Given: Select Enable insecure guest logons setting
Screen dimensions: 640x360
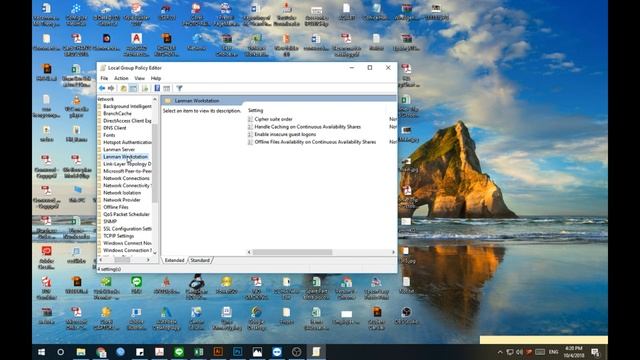Looking at the screenshot, I should pyautogui.click(x=285, y=134).
